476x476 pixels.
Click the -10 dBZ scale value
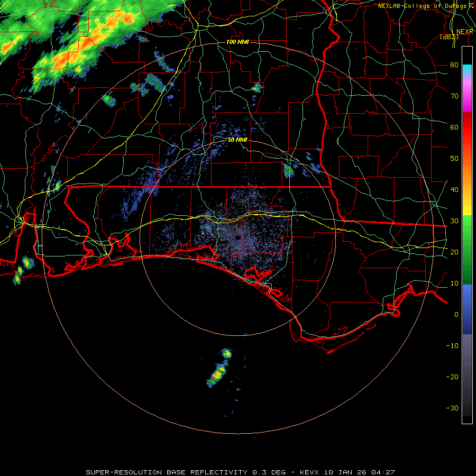[x=452, y=346]
